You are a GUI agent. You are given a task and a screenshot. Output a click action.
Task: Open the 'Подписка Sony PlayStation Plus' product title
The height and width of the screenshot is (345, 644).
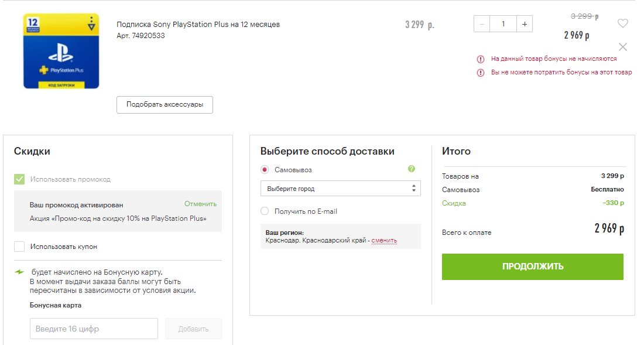pyautogui.click(x=198, y=25)
